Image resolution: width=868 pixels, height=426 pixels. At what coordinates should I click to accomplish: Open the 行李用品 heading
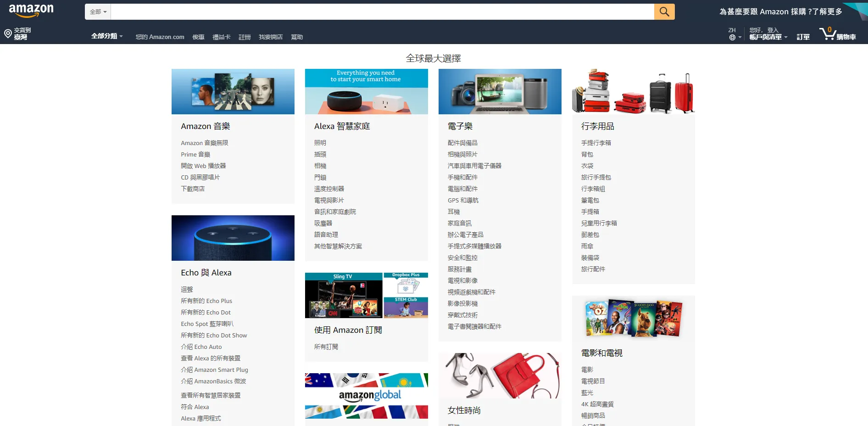(x=598, y=126)
